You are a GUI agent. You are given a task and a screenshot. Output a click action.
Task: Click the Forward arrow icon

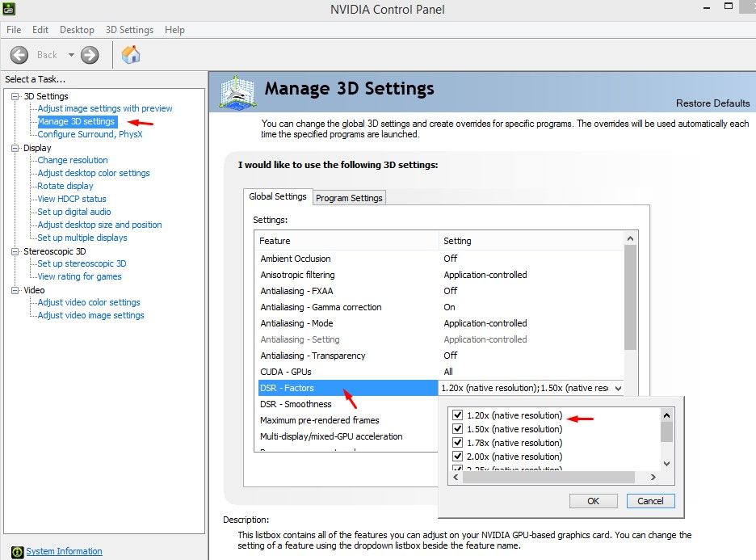click(x=90, y=55)
